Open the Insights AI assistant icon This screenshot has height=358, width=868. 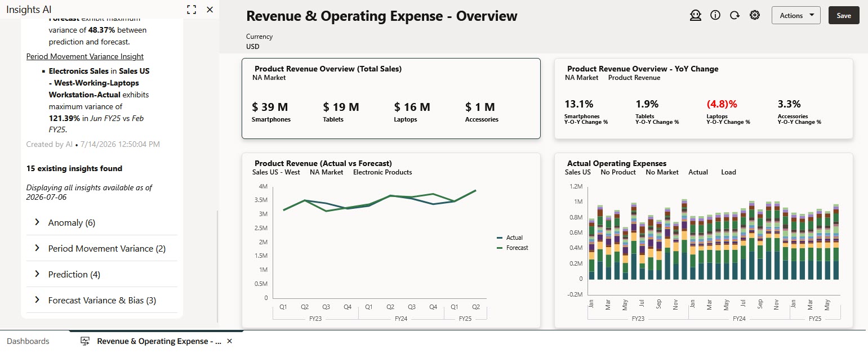pos(696,15)
